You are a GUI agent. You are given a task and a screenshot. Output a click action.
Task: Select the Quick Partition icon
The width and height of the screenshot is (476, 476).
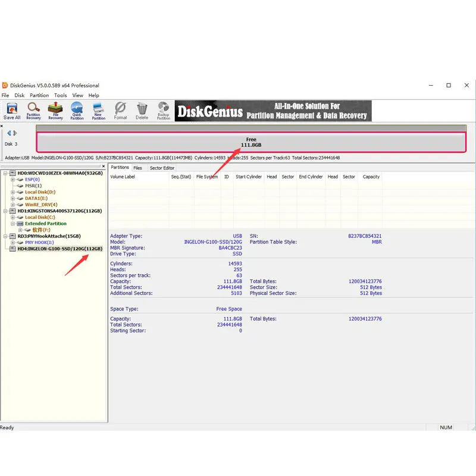pyautogui.click(x=77, y=111)
